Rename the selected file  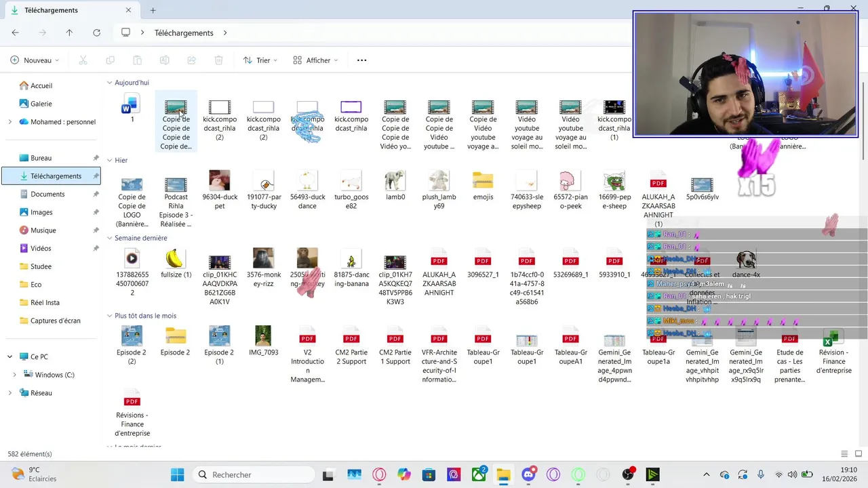click(164, 60)
